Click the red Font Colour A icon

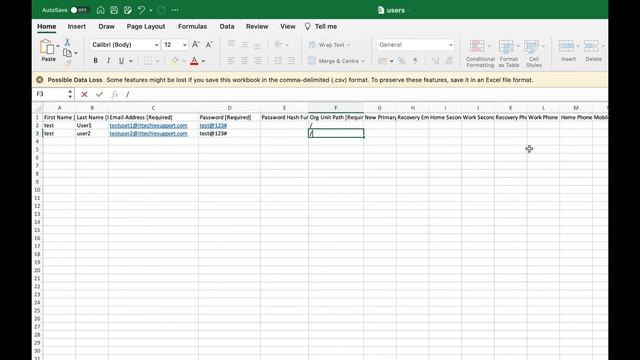point(194,60)
